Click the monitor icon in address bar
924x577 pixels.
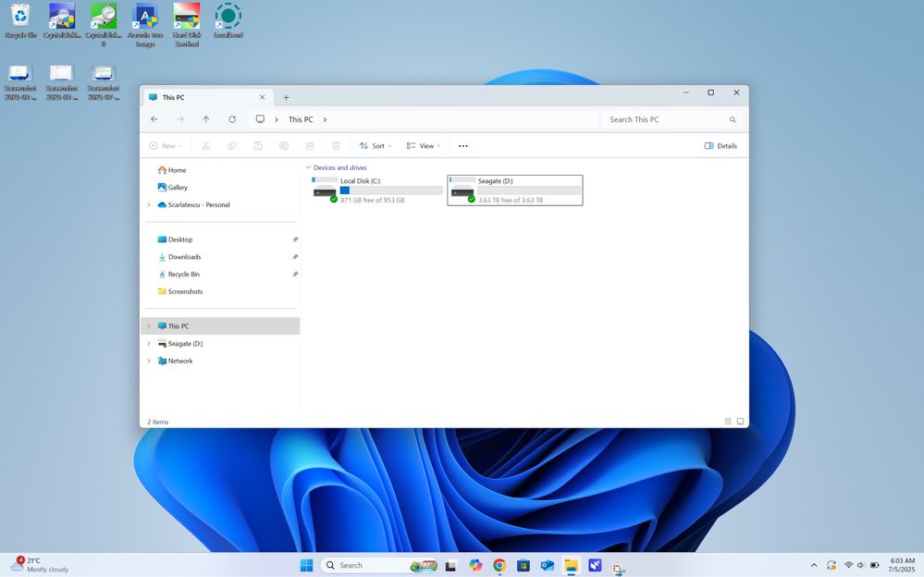click(260, 119)
